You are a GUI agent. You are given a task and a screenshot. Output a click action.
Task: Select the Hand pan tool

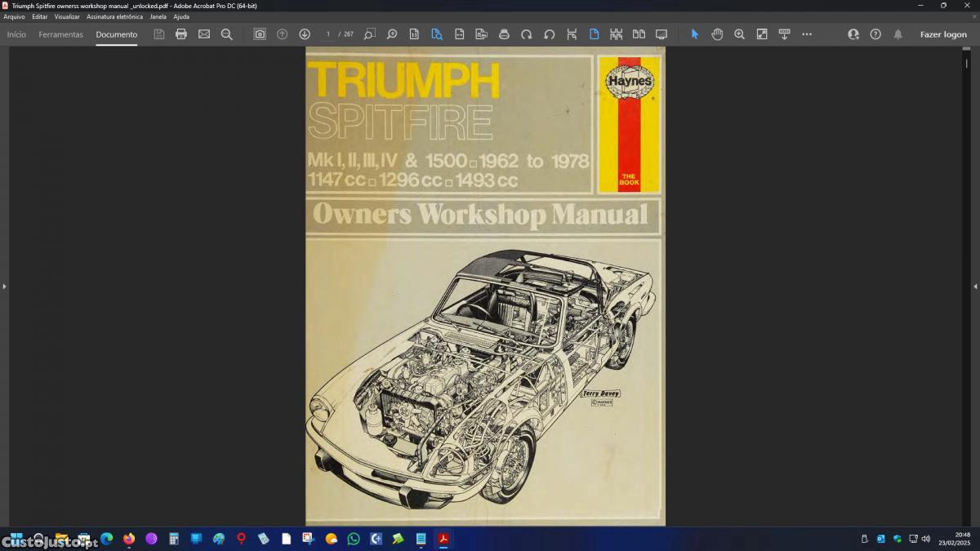[x=717, y=34]
